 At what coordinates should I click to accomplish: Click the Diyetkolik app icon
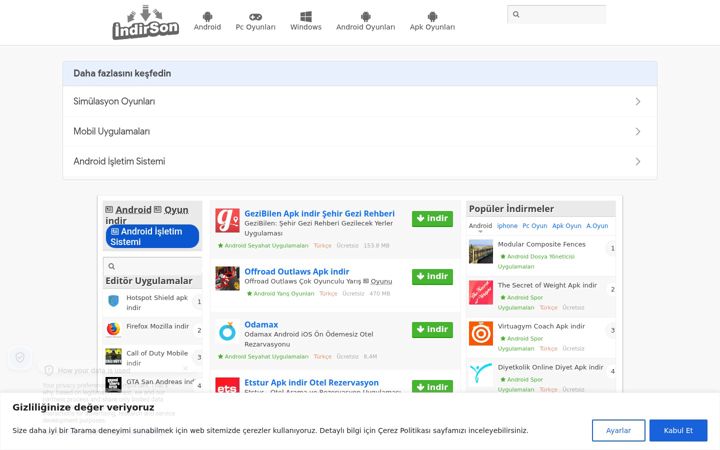click(x=481, y=373)
